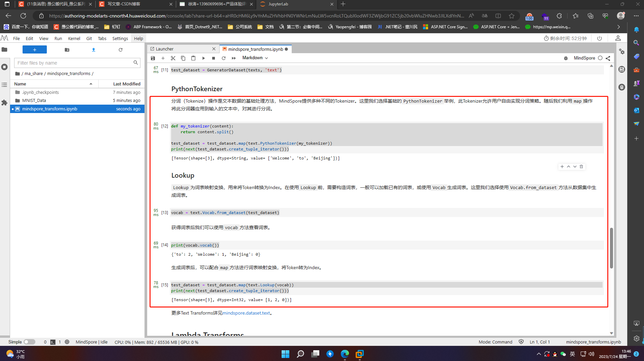
Task: Refresh the browser page
Action: pyautogui.click(x=23, y=16)
